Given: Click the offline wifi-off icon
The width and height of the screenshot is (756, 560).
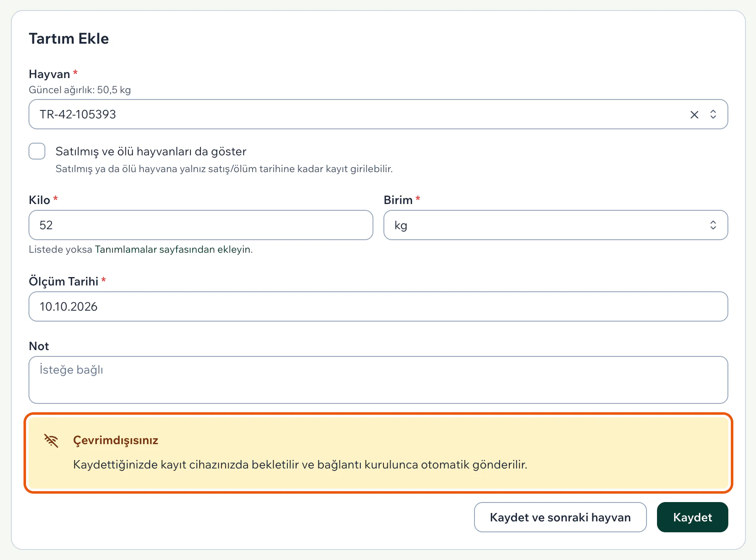Looking at the screenshot, I should click(x=51, y=440).
